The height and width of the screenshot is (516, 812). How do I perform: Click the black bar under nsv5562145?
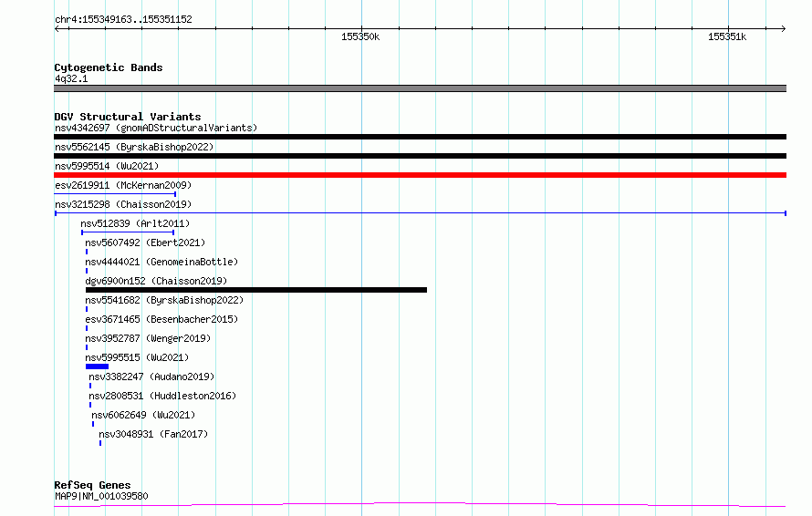tap(420, 156)
